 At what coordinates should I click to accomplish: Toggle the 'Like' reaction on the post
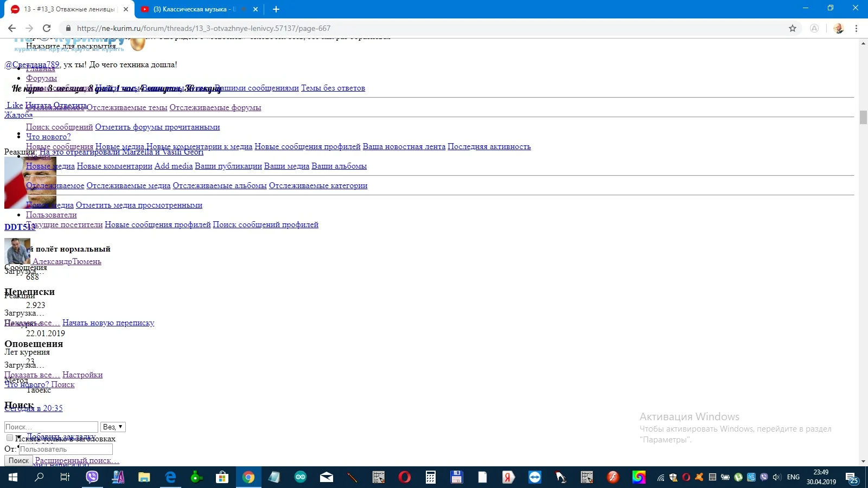coord(14,105)
